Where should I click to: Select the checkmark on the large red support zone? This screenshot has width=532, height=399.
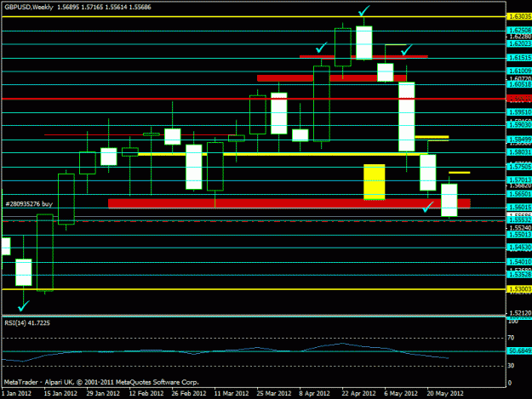(428, 207)
